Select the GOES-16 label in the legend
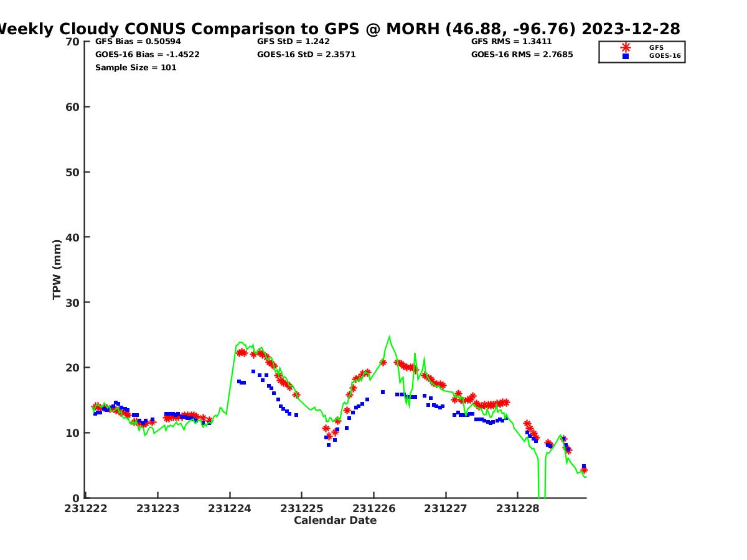 pos(664,56)
